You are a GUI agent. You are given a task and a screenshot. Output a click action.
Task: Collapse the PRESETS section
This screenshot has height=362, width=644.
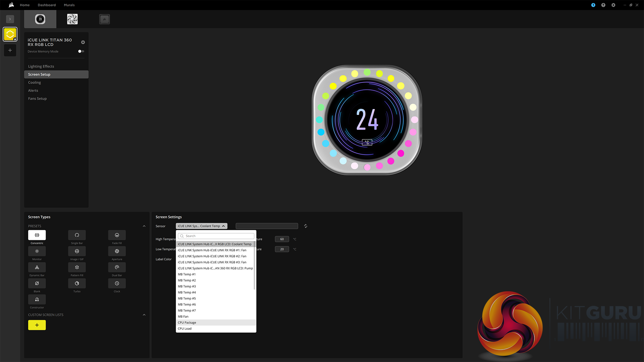[x=144, y=226]
